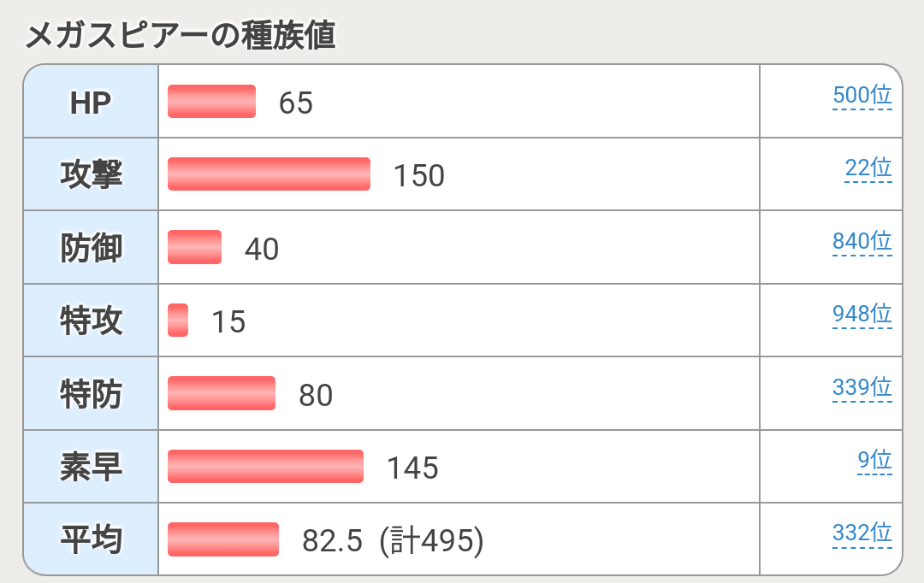Screen dimensions: 924x583
Task: Open the 339位 special defense ranking link
Action: pos(862,387)
